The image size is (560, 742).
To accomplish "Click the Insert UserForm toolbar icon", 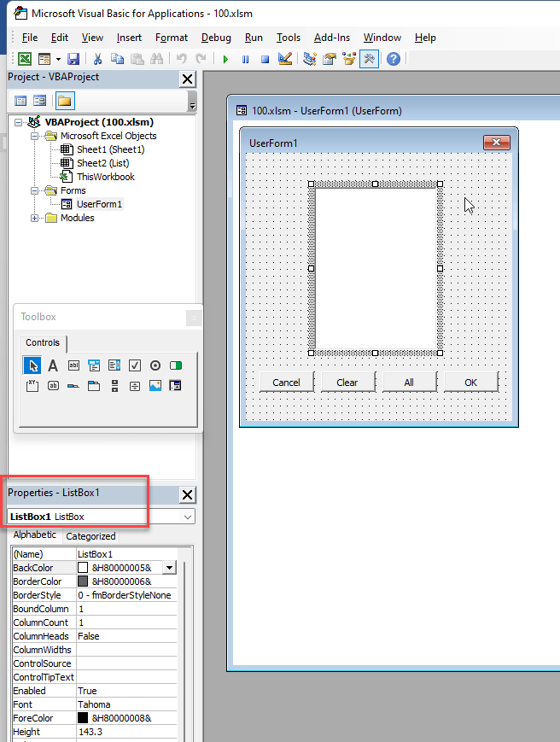I will pos(44,59).
